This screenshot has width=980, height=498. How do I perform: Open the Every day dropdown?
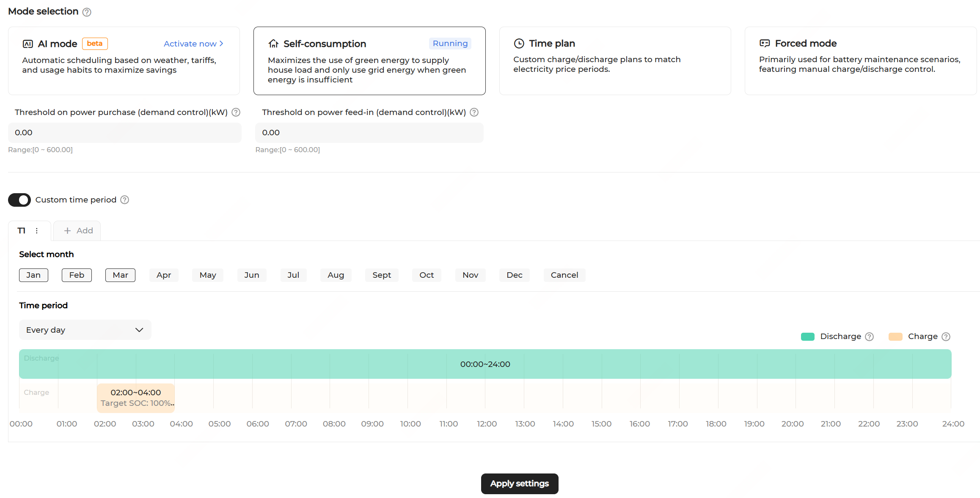85,330
